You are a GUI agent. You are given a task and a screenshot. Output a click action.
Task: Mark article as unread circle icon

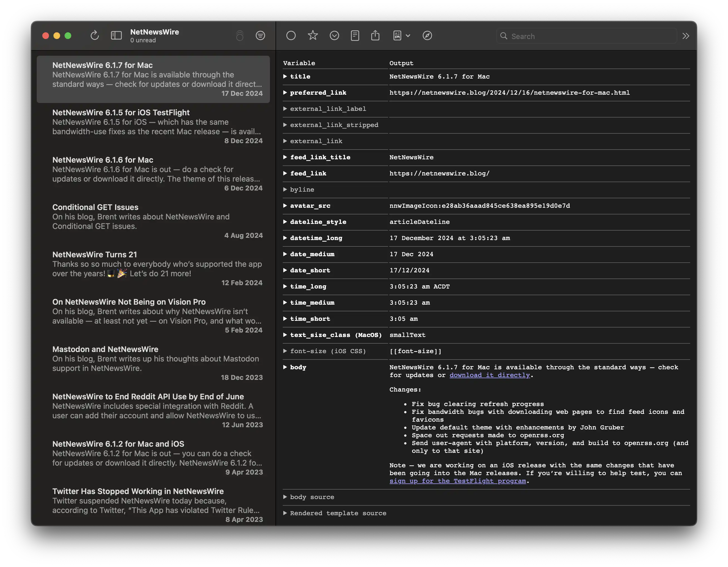coord(291,35)
